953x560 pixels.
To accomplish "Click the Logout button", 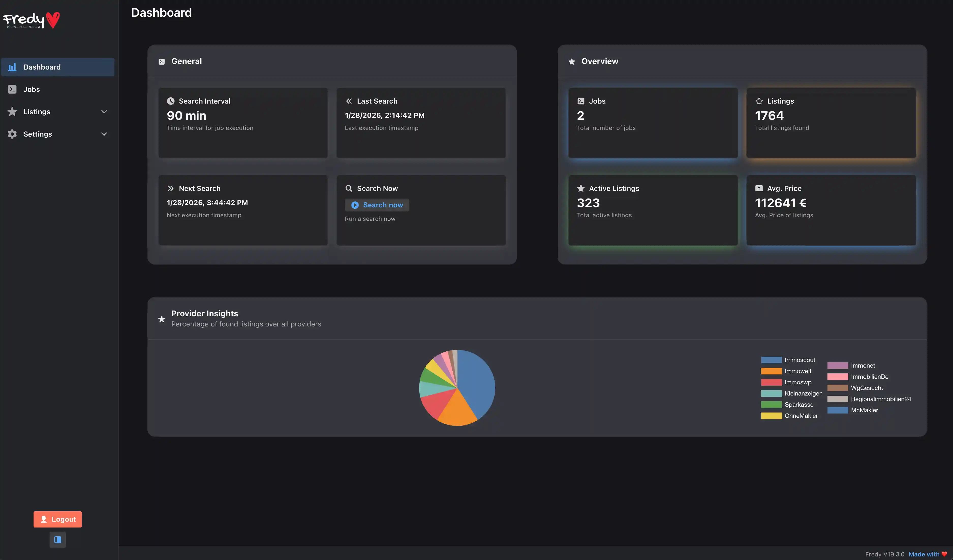I will pos(57,519).
